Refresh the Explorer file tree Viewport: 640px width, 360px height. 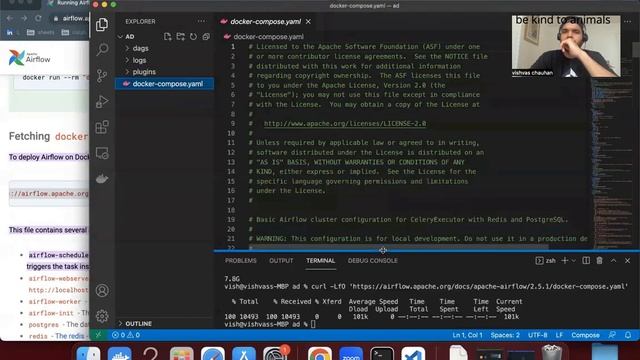[193, 37]
